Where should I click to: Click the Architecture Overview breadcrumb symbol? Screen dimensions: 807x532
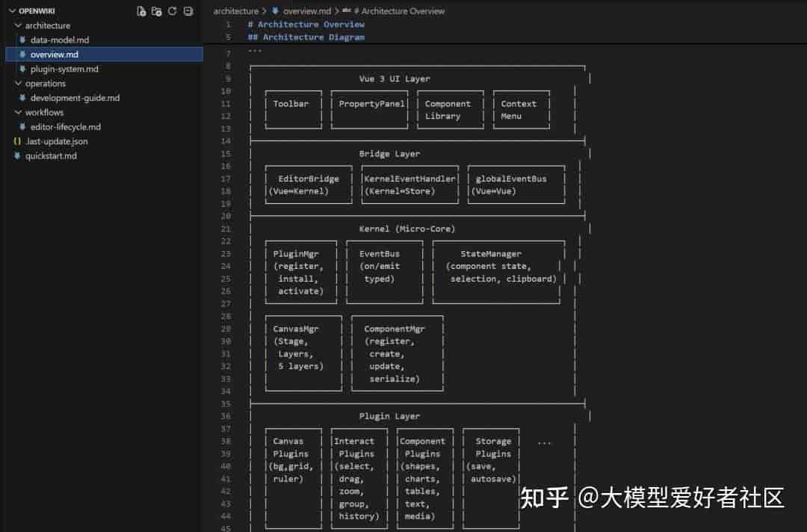point(399,10)
